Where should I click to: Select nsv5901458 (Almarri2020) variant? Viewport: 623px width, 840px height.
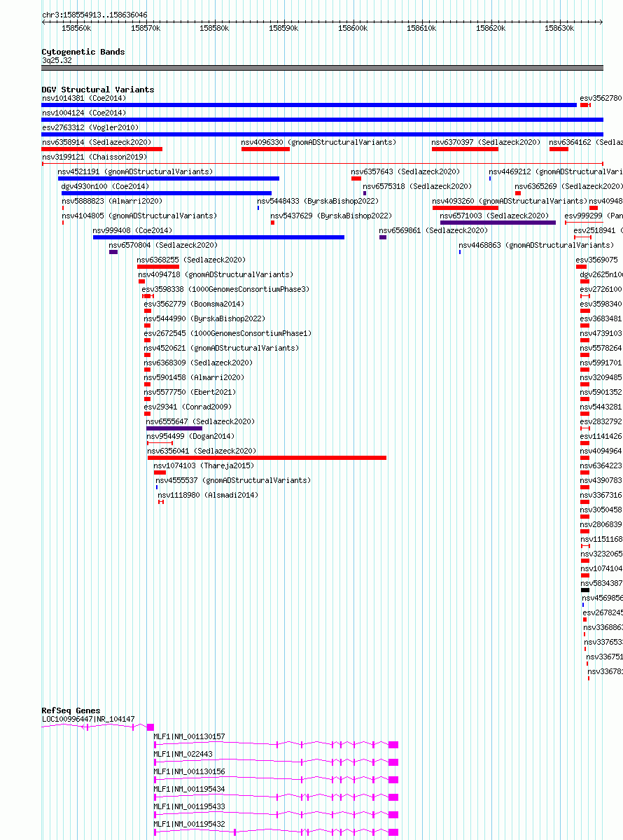195,377
